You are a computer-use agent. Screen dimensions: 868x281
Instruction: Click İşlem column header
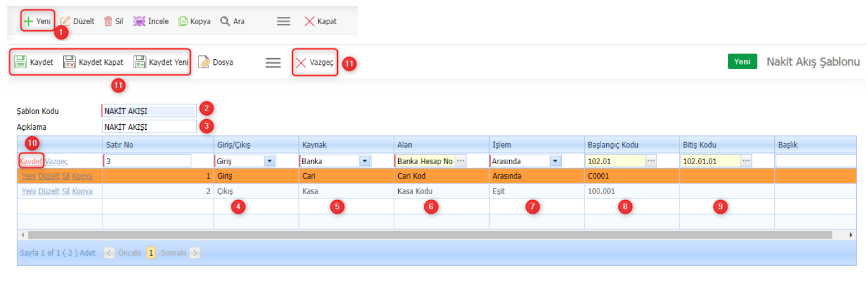pyautogui.click(x=536, y=144)
